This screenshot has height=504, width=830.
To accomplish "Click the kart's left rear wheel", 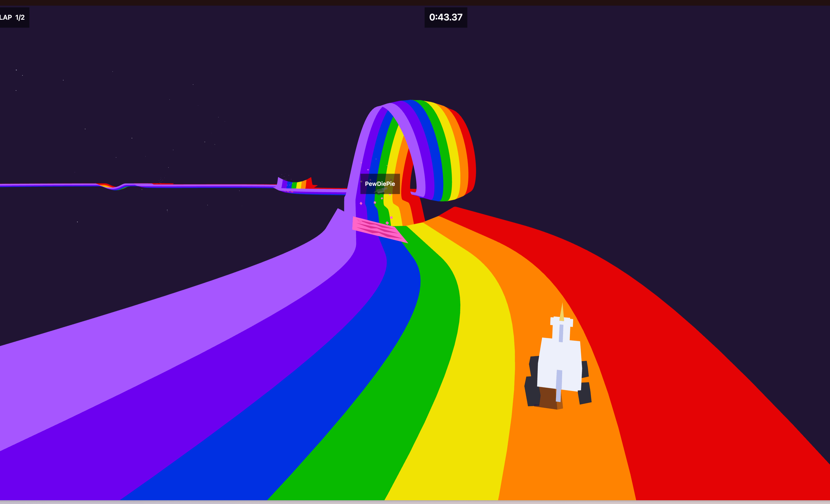I will coord(532,391).
